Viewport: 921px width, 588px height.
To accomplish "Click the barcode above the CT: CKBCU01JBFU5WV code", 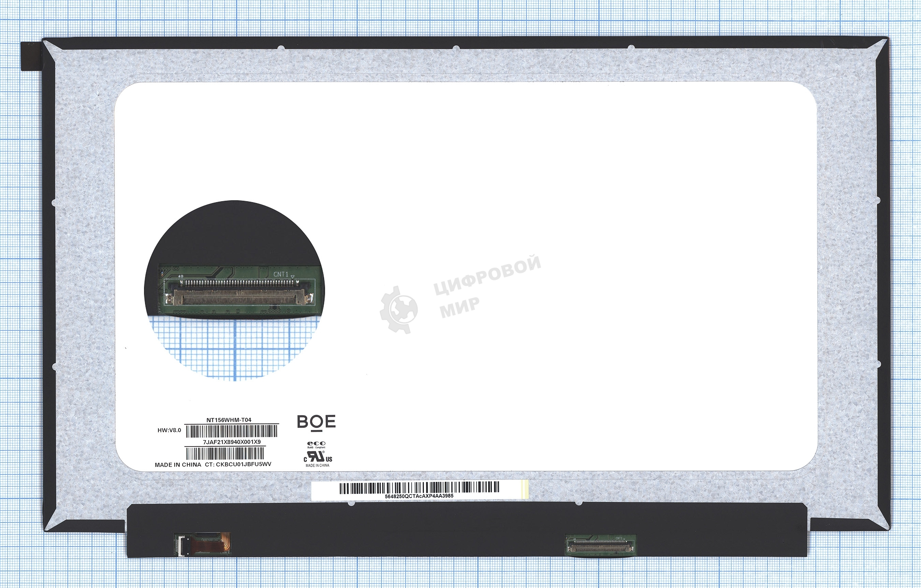I will pos(225,454).
